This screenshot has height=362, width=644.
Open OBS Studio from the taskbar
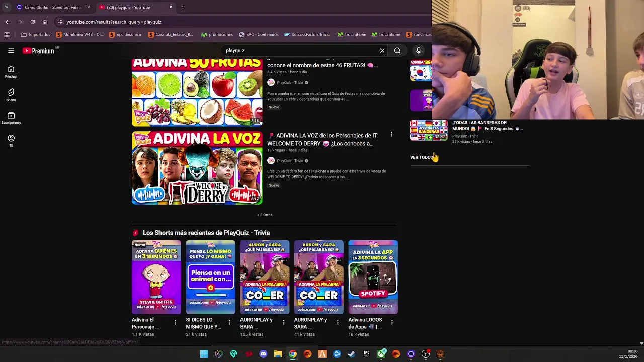point(426,354)
